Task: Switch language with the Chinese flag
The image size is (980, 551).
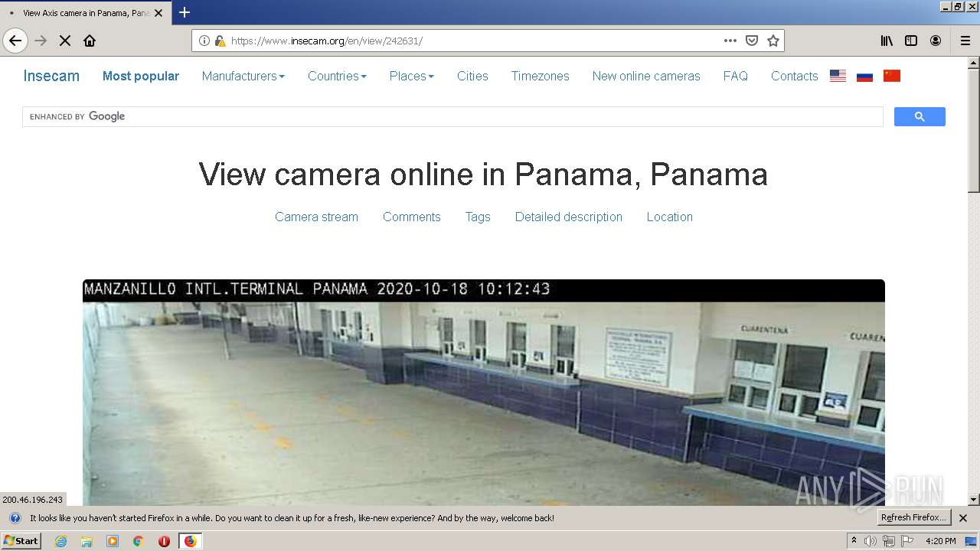Action: [892, 76]
